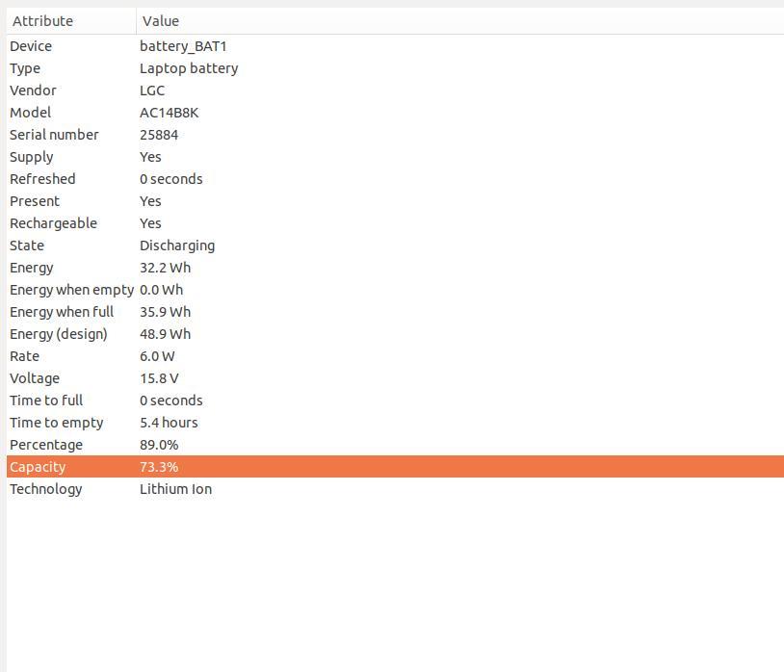The width and height of the screenshot is (784, 672).
Task: Select the Laptop battery value
Action: coord(189,68)
